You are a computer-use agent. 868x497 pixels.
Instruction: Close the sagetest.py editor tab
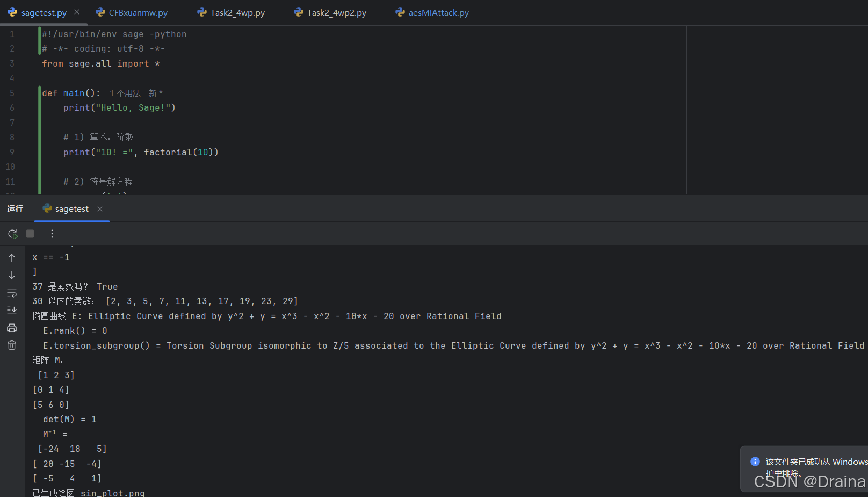pyautogui.click(x=77, y=12)
